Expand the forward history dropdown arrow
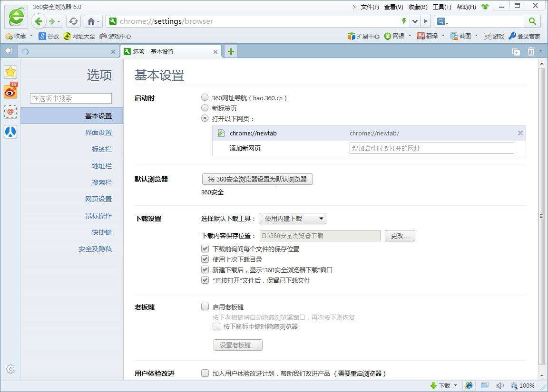The image size is (548, 392). coord(59,22)
